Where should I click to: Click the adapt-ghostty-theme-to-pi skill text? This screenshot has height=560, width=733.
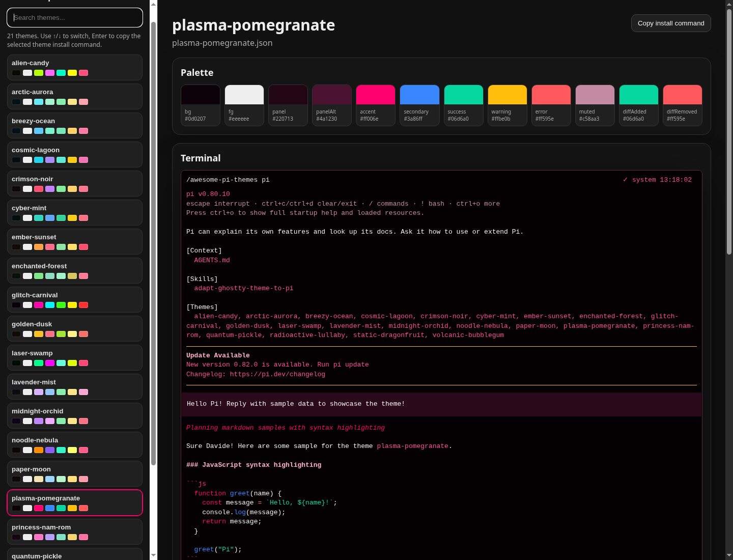coord(243,288)
